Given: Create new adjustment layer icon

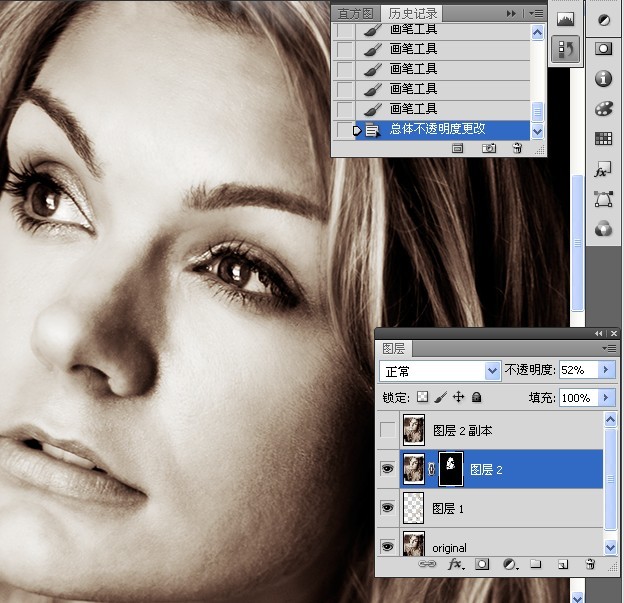Looking at the screenshot, I should (x=510, y=564).
